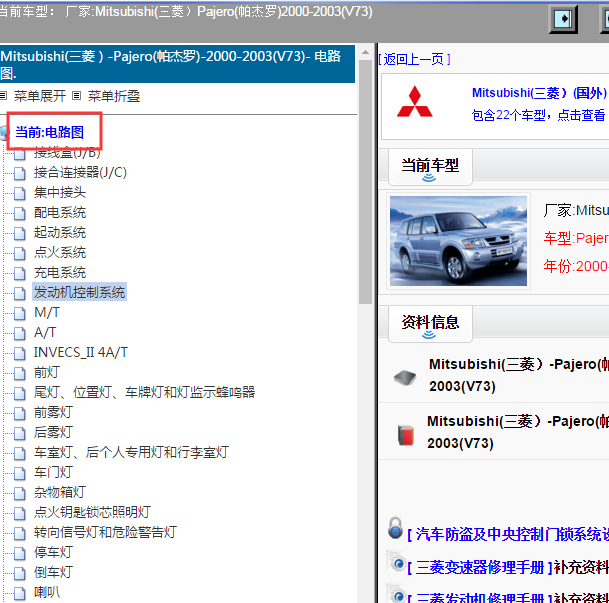This screenshot has width=609, height=603.
Task: Click document icon beside 后雾灯
Action: click(20, 433)
